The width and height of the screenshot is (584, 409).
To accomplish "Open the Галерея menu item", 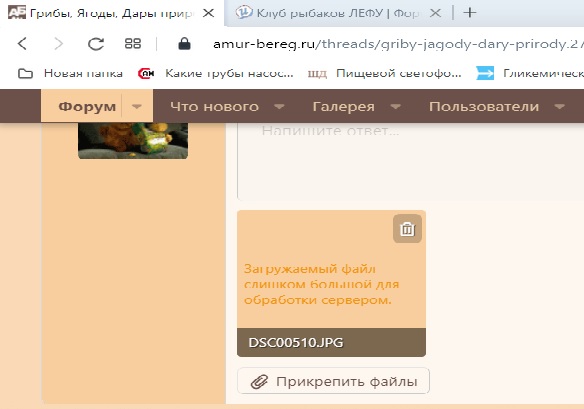I will tap(343, 107).
